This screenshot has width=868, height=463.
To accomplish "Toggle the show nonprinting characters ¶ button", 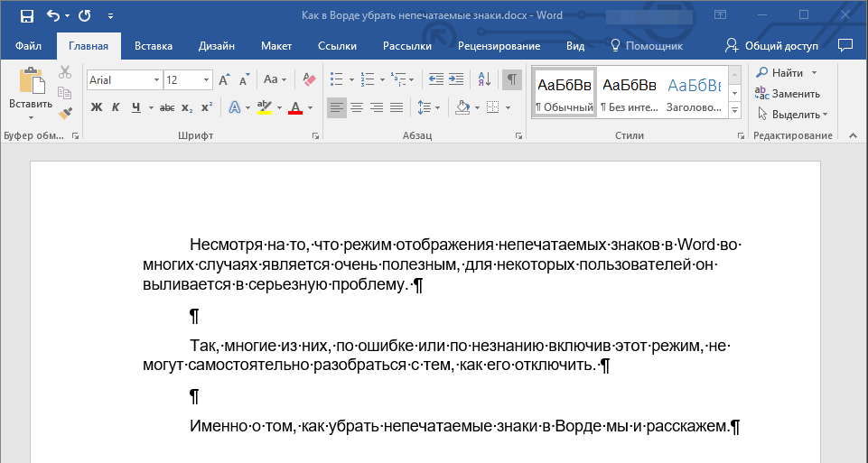I will [511, 79].
